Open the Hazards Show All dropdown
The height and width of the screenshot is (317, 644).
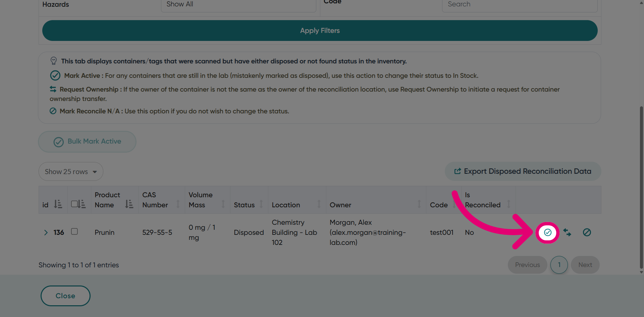tap(238, 5)
